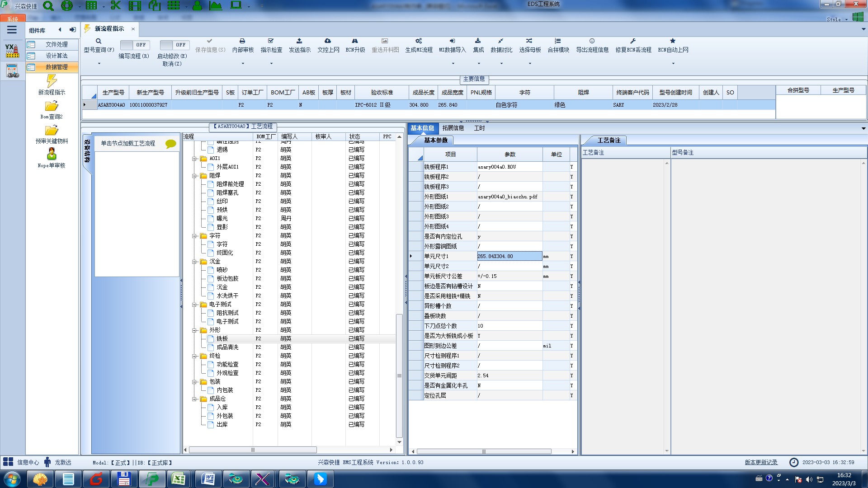Select 文件处理 in component library
The height and width of the screenshot is (488, 868).
tap(57, 44)
